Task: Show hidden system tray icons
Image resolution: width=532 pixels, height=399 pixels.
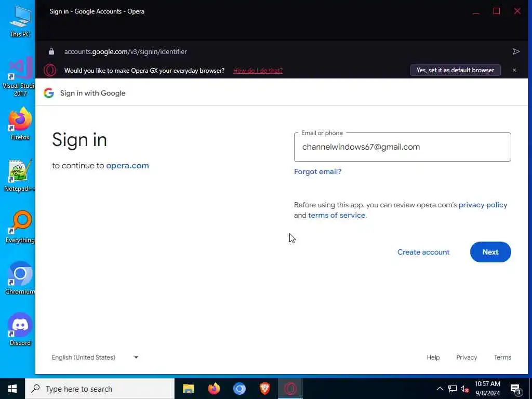Action: pos(440,389)
